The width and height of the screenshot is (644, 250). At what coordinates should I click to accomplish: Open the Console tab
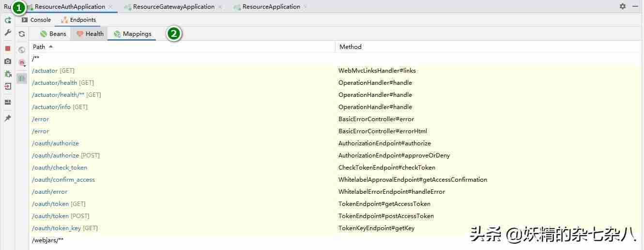point(36,20)
